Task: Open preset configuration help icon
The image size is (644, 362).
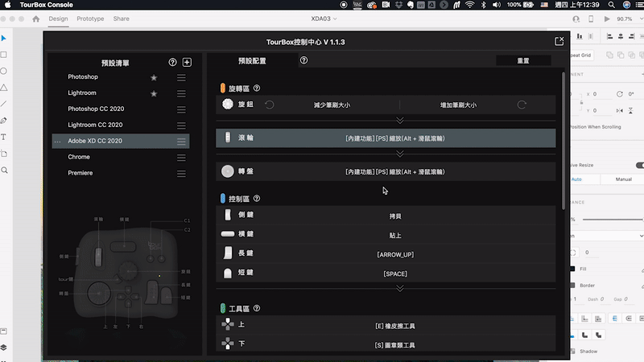Action: point(304,60)
